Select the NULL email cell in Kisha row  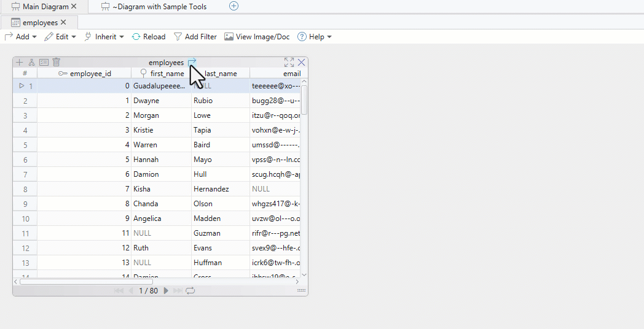(x=275, y=189)
